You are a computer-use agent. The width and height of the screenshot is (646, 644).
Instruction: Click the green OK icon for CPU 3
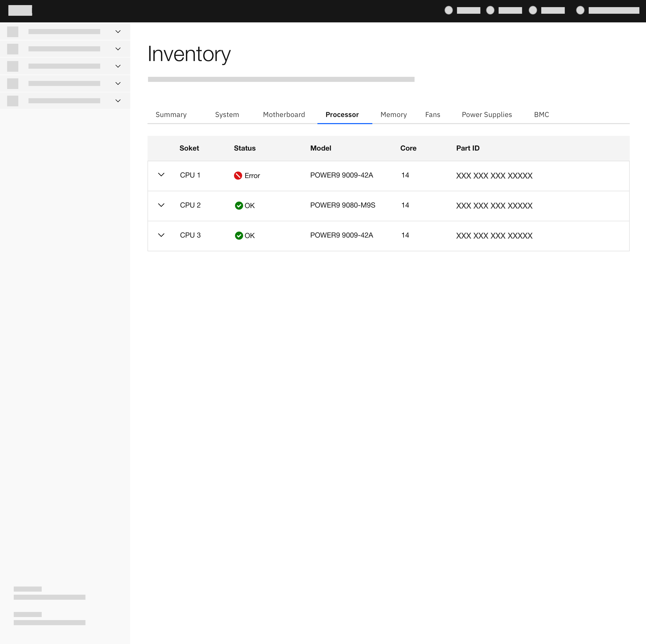(x=239, y=236)
